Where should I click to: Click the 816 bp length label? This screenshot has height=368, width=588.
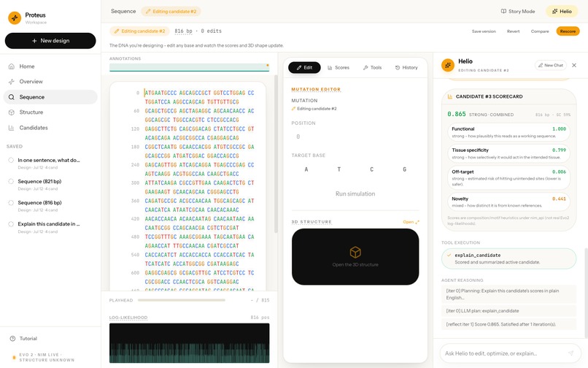(183, 31)
